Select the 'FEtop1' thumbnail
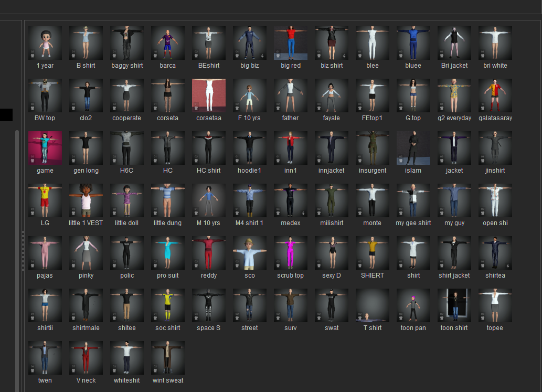Image resolution: width=542 pixels, height=392 pixels. click(373, 96)
